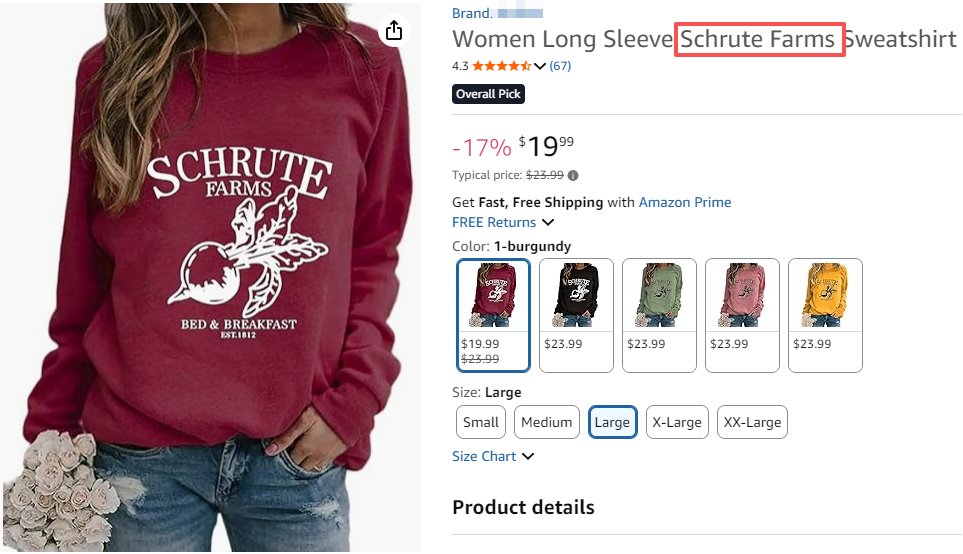This screenshot has height=554, width=963.
Task: Choose size XX-Large
Action: tap(751, 422)
